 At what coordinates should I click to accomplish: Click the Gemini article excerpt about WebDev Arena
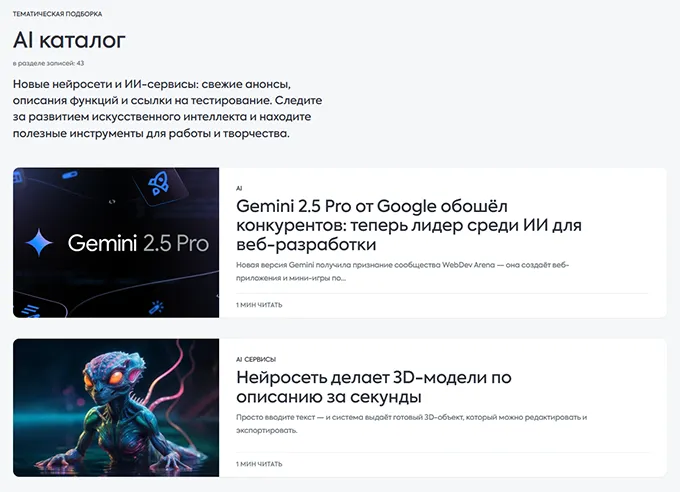coord(402,272)
